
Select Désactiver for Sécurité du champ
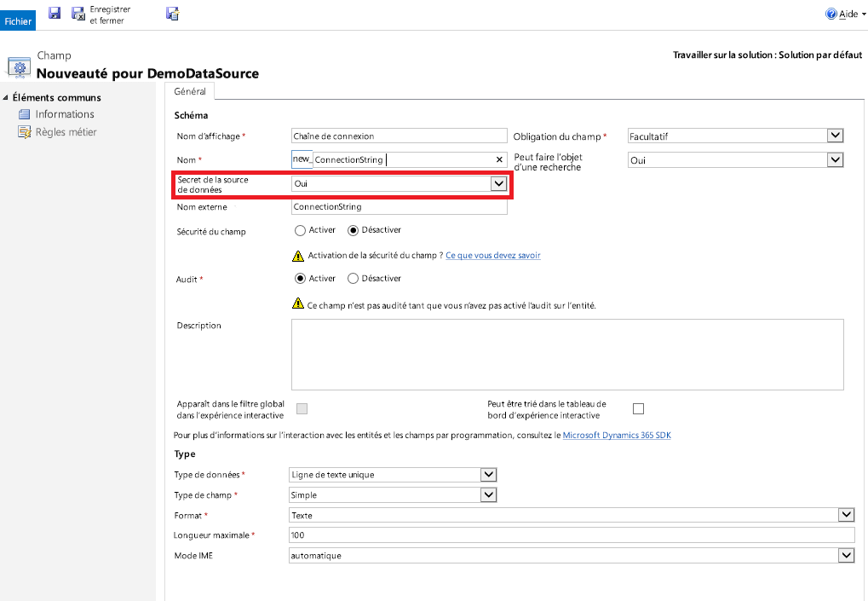coord(354,230)
